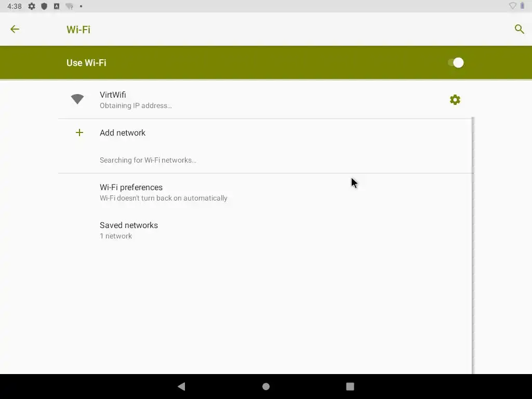Tap the status bar settings gear icon
The height and width of the screenshot is (399, 532).
[x=32, y=6]
